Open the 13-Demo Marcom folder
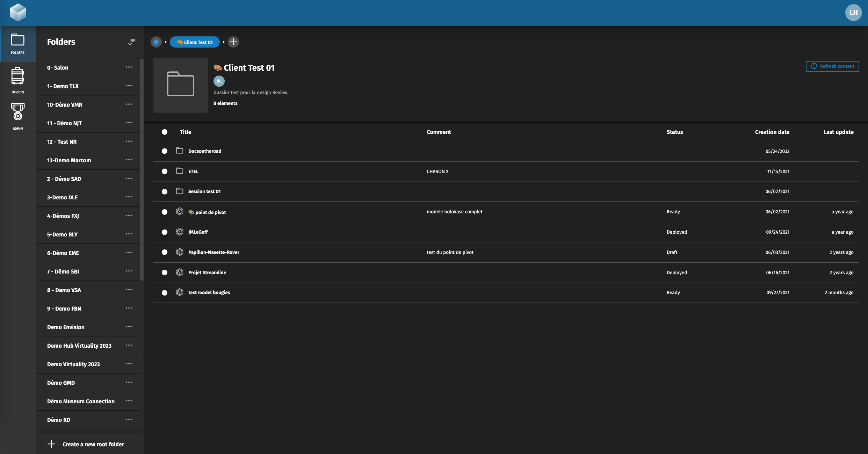Viewport: 868px width, 454px height. [x=69, y=160]
